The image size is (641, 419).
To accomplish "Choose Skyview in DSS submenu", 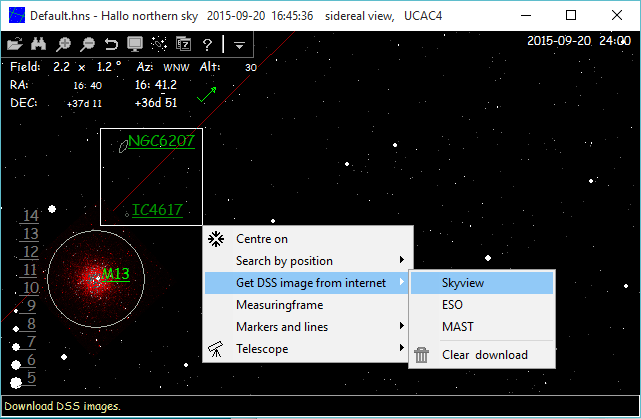I will [482, 283].
